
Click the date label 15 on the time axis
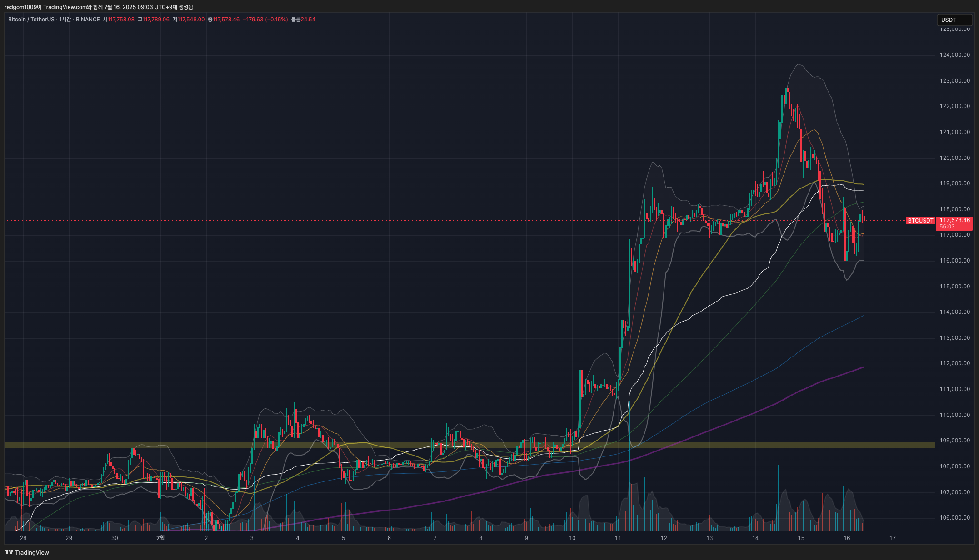pos(801,538)
